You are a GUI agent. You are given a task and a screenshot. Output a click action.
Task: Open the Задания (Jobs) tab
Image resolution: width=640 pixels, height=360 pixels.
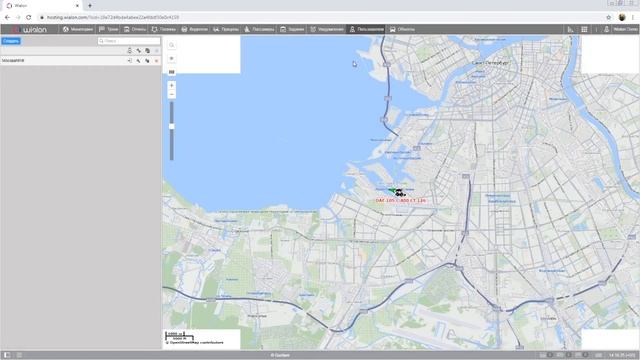click(x=292, y=29)
